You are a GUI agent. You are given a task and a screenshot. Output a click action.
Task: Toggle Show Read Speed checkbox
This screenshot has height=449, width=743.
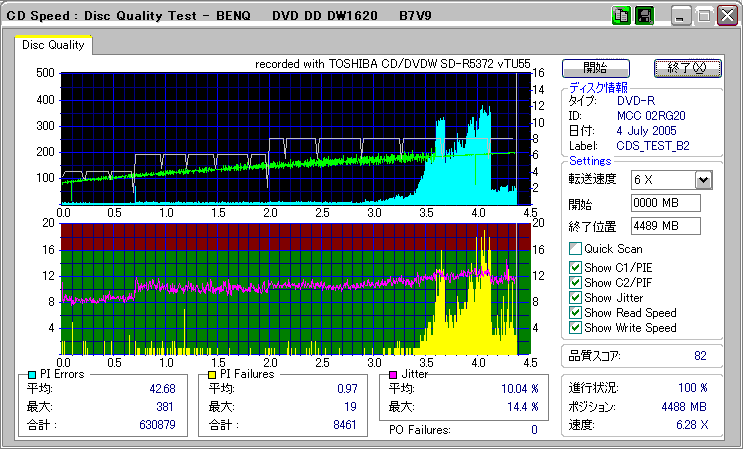coord(574,313)
